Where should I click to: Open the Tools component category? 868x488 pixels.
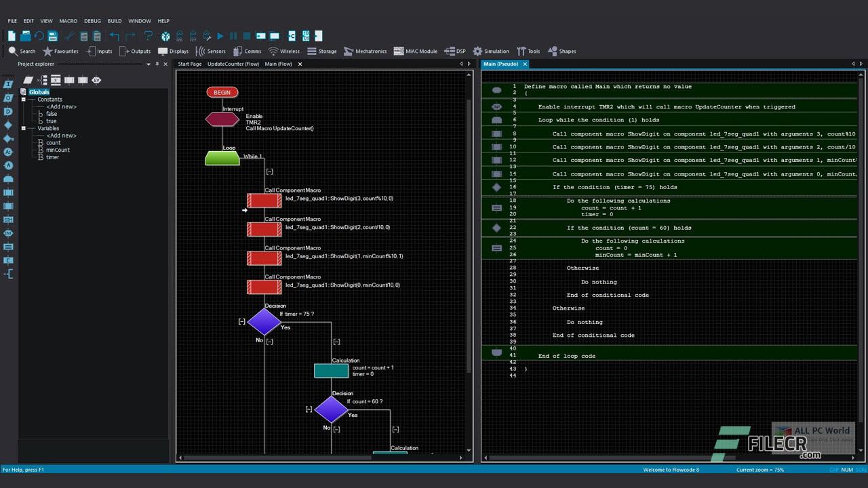coord(528,51)
